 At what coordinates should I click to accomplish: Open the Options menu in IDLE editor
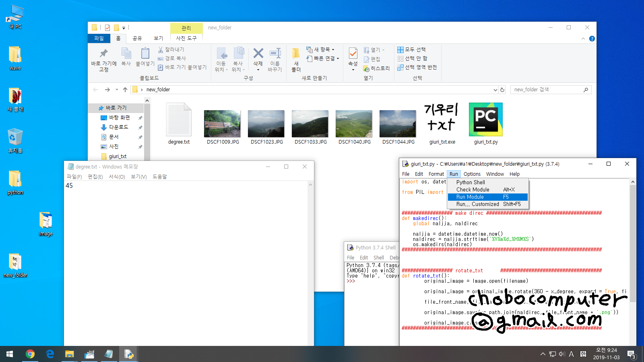tap(472, 174)
